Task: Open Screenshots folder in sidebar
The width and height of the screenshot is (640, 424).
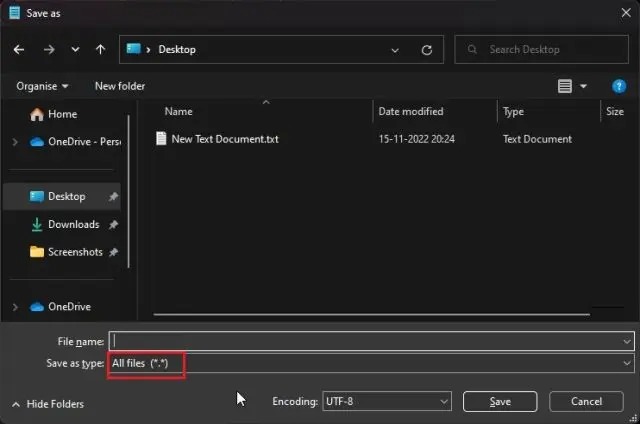Action: pos(66,252)
